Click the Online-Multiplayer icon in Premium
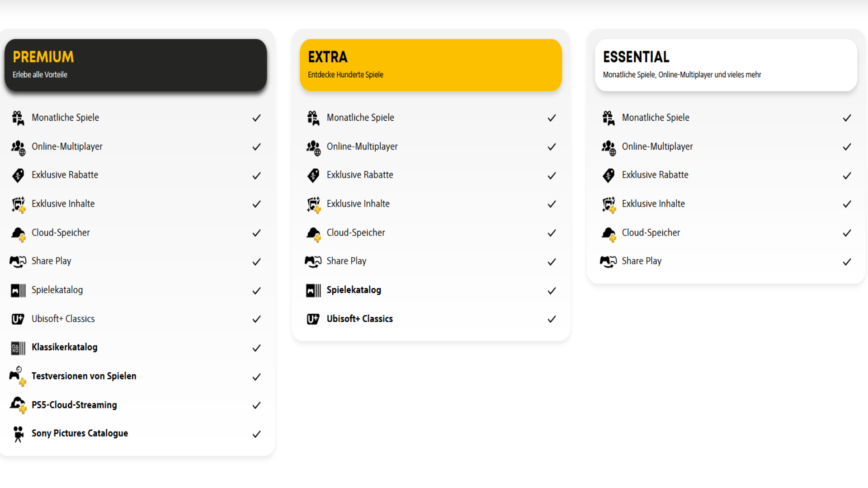 point(18,147)
